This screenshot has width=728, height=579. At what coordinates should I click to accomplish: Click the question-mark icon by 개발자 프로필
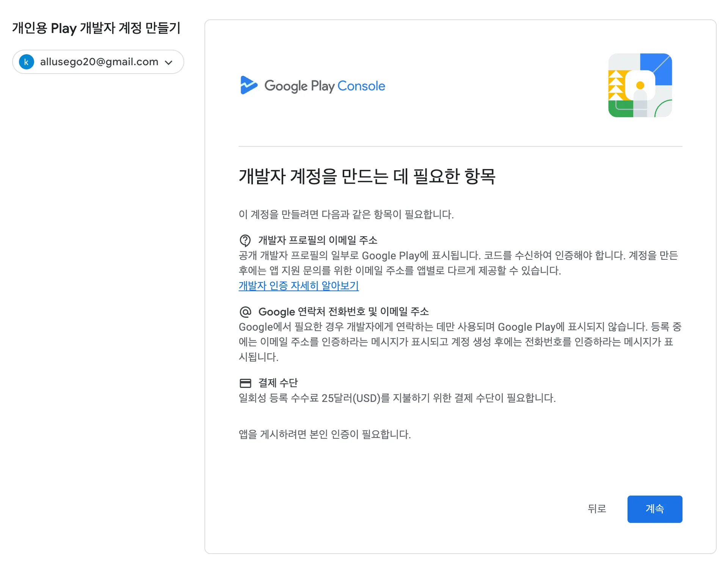(245, 240)
